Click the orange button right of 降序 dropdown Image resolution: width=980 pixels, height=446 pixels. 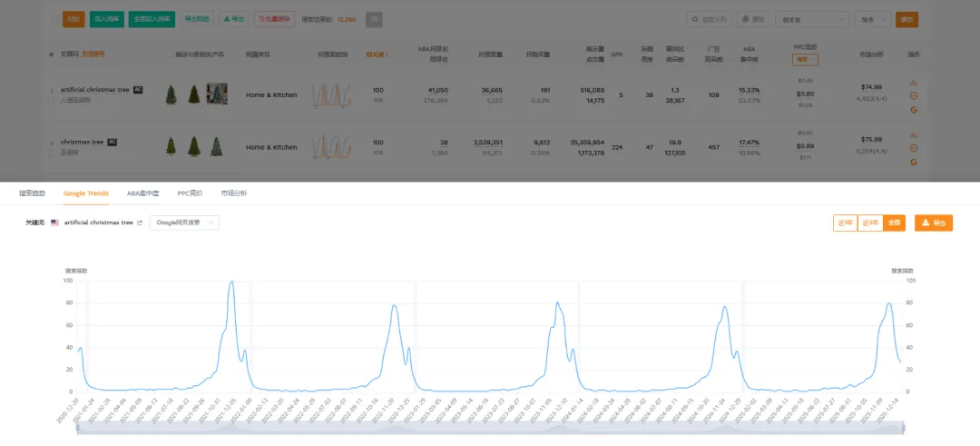tap(906, 19)
